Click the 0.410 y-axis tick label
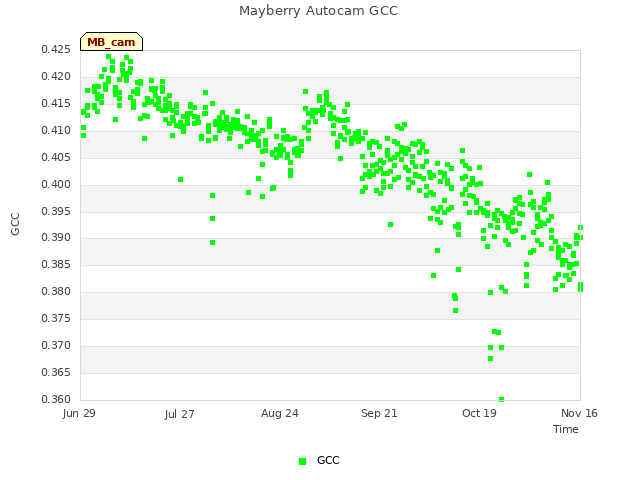Image resolution: width=640 pixels, height=480 pixels. coord(56,130)
